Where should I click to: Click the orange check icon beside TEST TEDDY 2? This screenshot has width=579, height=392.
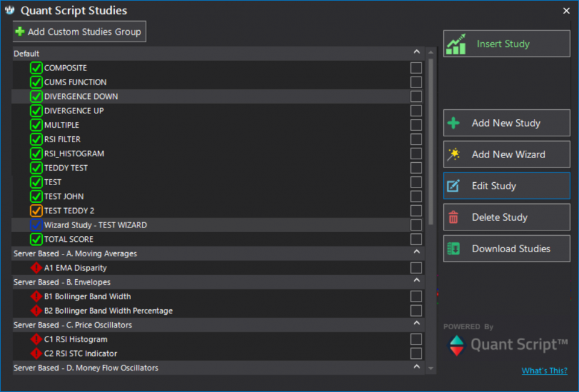tap(36, 210)
